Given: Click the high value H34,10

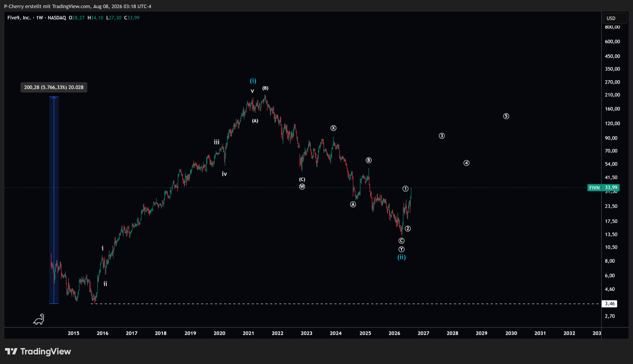Looking at the screenshot, I should click(x=95, y=18).
